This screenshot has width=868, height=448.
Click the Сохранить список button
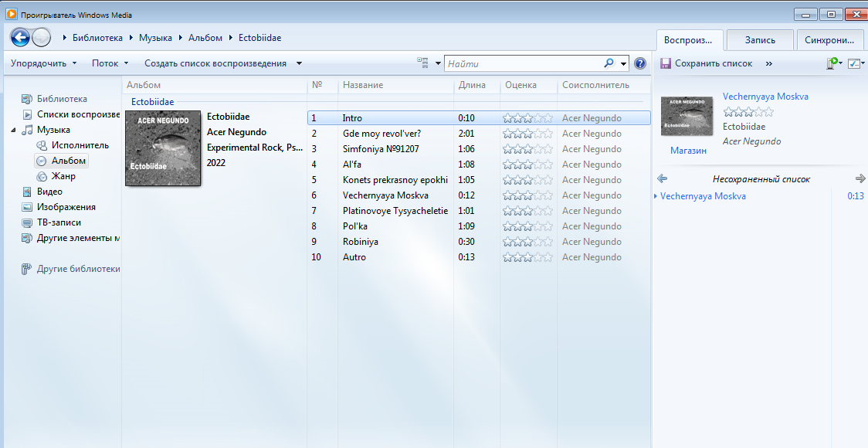pos(714,63)
